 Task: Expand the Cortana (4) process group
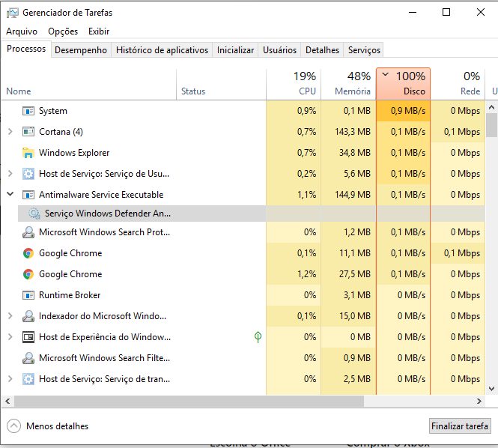tap(10, 132)
